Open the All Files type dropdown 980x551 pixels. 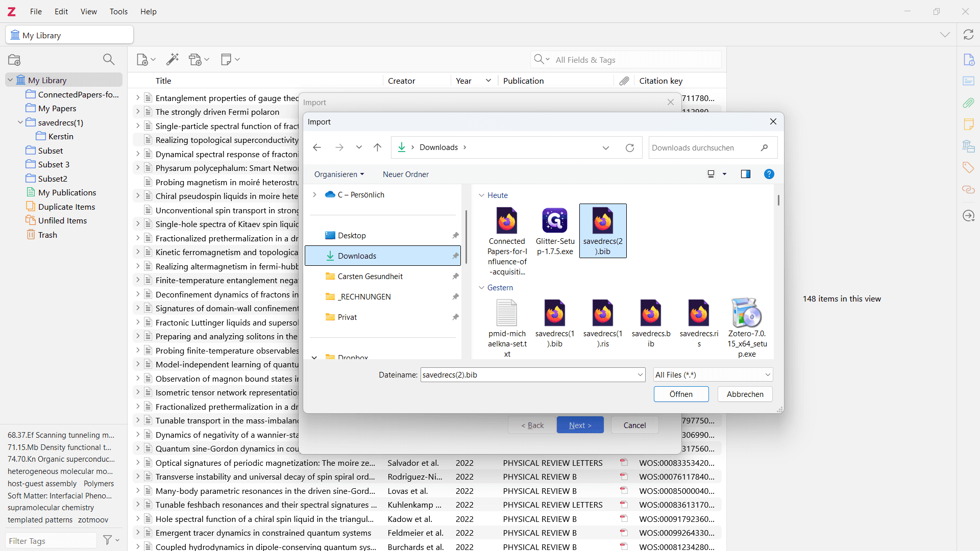pyautogui.click(x=713, y=374)
